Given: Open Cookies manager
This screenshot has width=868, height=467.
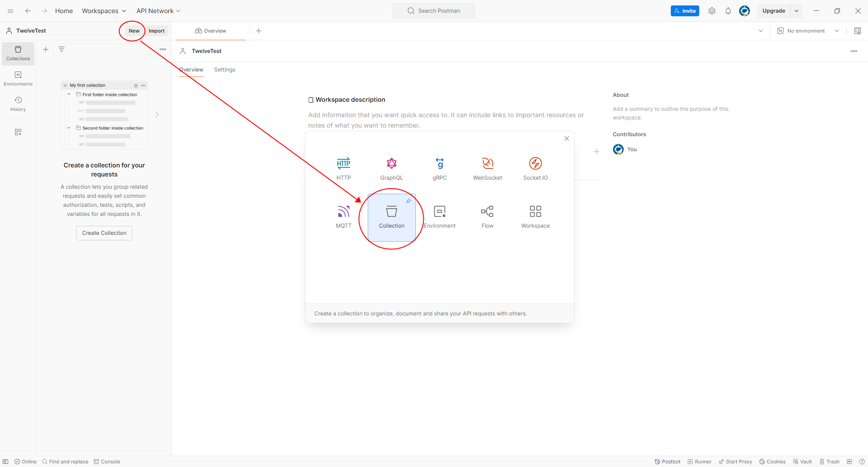Looking at the screenshot, I should click(773, 462).
